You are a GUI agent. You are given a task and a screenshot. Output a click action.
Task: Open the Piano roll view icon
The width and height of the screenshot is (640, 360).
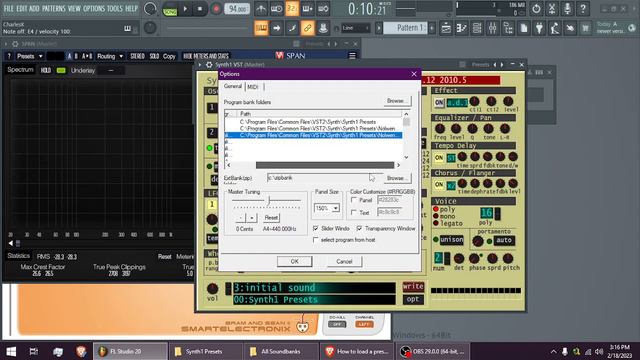pyautogui.click(x=461, y=28)
